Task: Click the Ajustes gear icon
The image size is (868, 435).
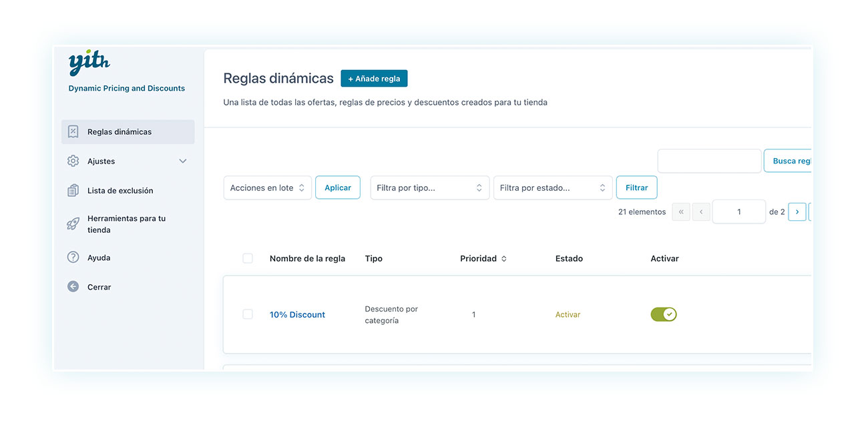Action: [x=73, y=161]
